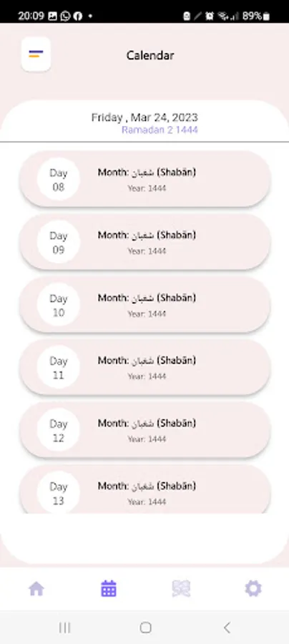The height and width of the screenshot is (644, 289).
Task: Open the Day 10 Shabān card
Action: [145, 304]
